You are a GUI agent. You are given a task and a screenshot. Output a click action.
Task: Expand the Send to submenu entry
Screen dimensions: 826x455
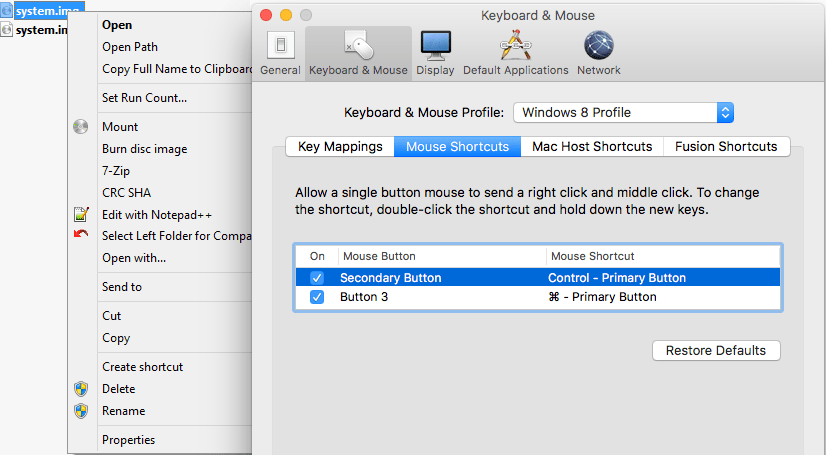tap(122, 287)
